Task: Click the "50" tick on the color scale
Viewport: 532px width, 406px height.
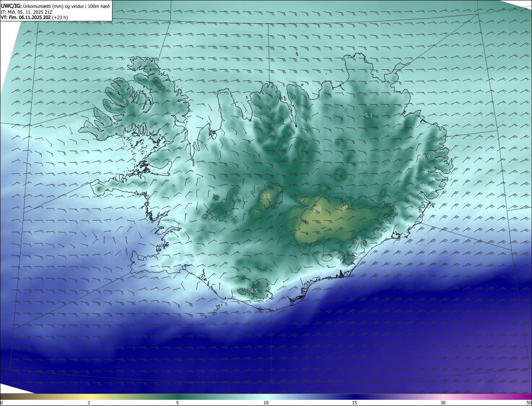Action: [x=529, y=403]
